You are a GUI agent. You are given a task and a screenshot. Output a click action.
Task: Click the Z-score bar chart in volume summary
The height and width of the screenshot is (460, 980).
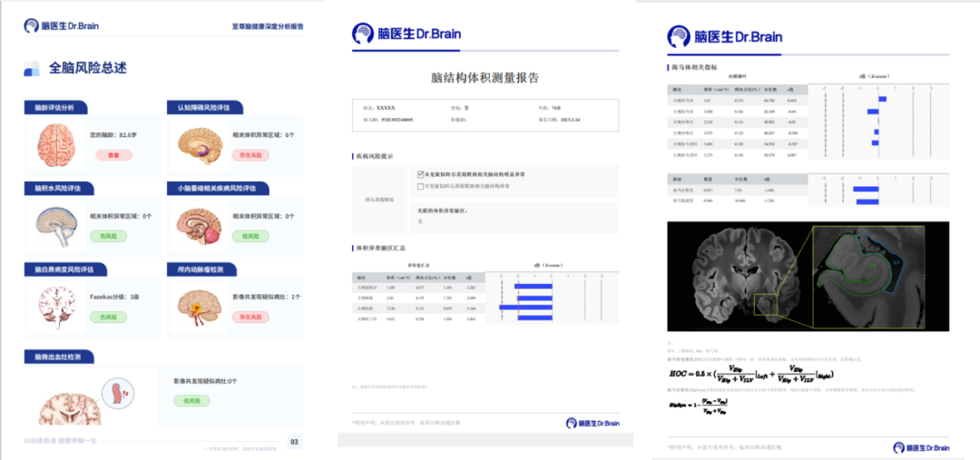(555, 299)
